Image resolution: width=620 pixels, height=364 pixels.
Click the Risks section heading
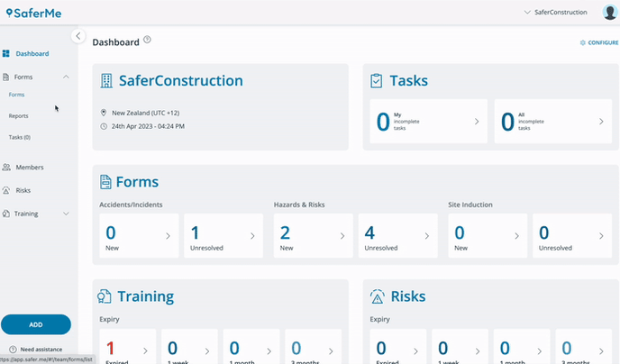click(x=408, y=296)
